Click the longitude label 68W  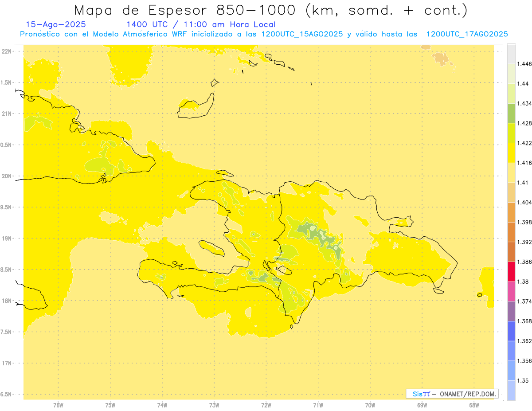[474, 405]
